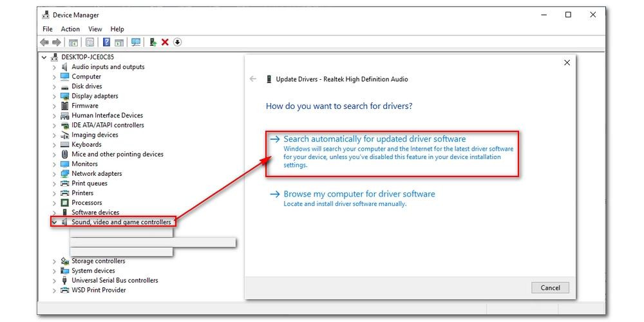Expand the Display adapters node
644x322 pixels.
54,96
